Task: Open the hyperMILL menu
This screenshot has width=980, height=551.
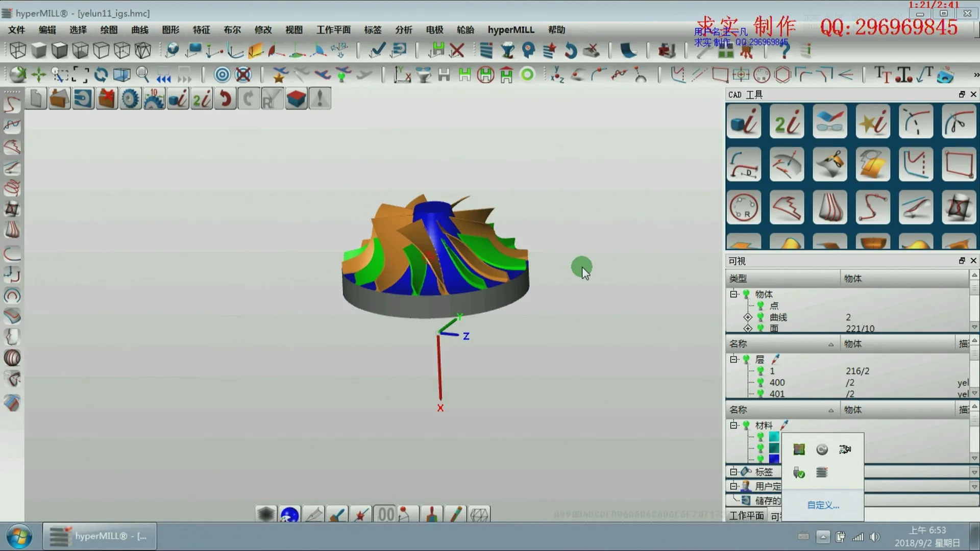Action: [510, 30]
